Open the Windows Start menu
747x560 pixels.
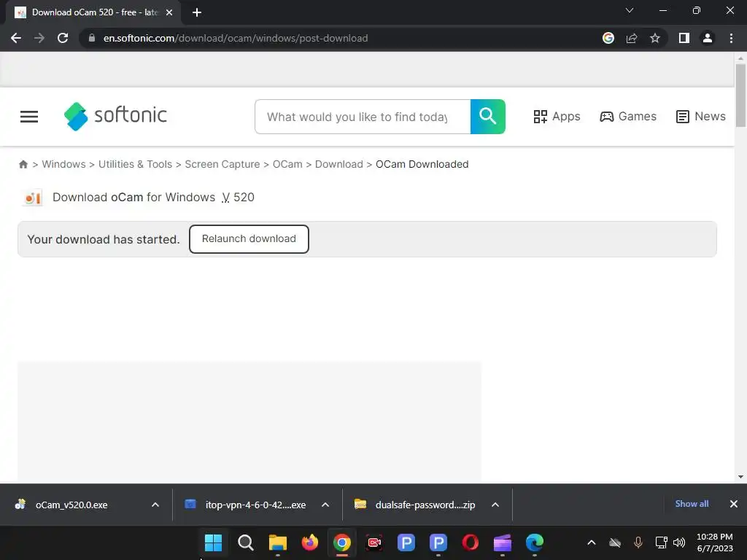(213, 542)
